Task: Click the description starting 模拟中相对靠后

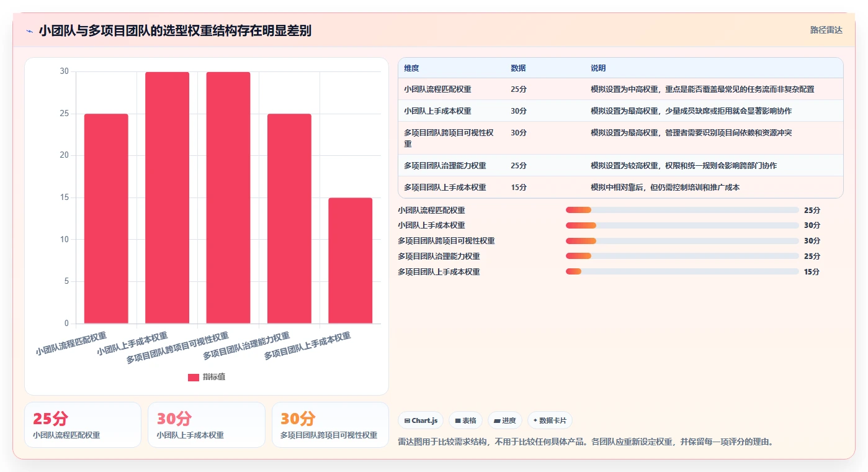Action: pos(665,188)
